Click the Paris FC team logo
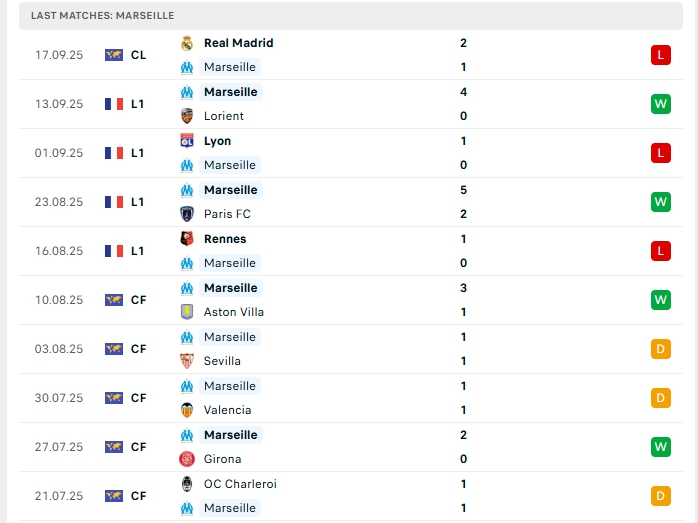The height and width of the screenshot is (523, 698). pyautogui.click(x=187, y=214)
